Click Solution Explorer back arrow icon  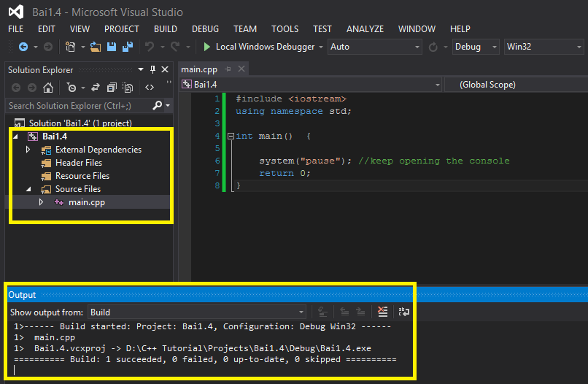point(16,88)
